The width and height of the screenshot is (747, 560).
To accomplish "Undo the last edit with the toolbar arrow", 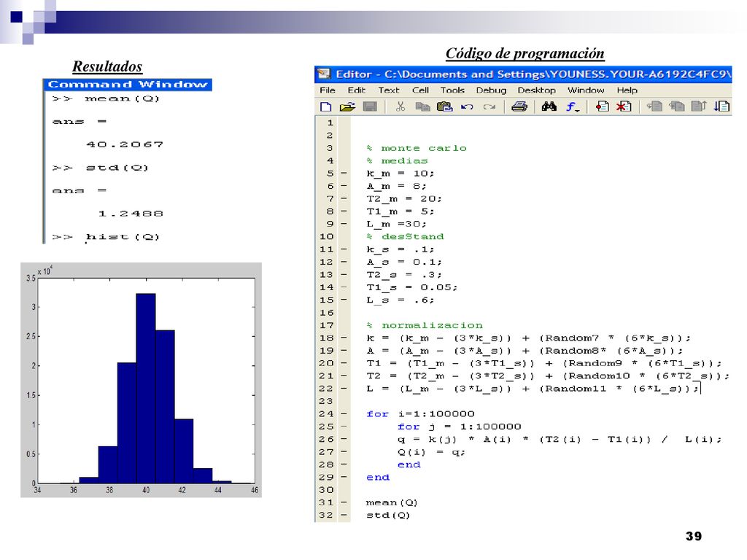I will pyautogui.click(x=467, y=107).
